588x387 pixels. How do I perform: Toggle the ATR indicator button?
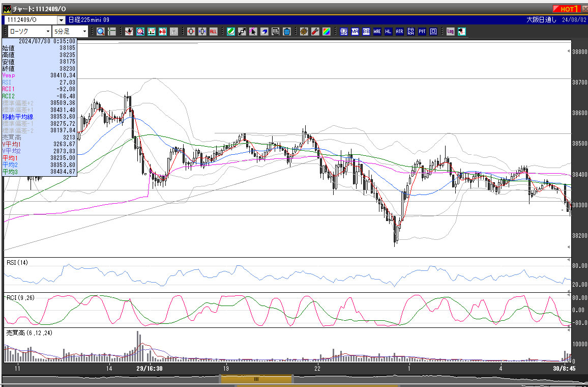(400, 32)
